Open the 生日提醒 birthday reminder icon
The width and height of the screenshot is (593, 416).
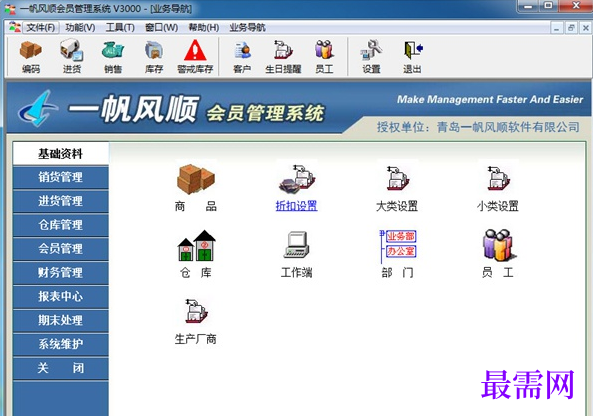point(283,57)
